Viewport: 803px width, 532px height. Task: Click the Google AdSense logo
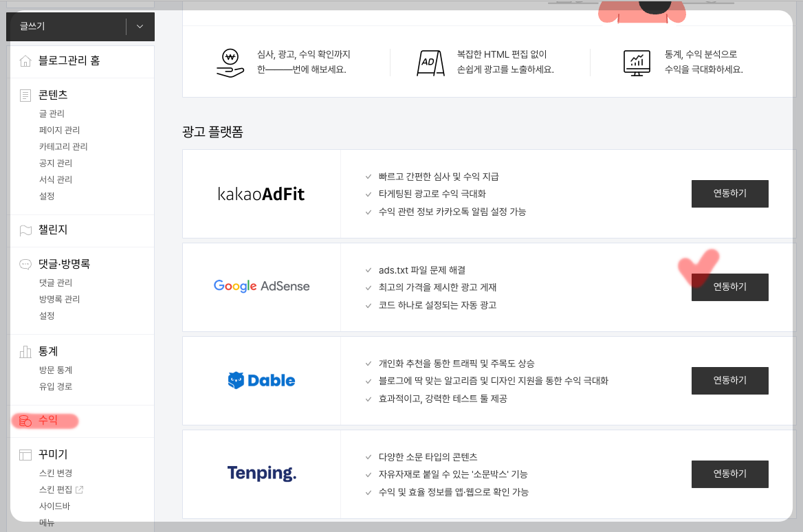tap(261, 287)
